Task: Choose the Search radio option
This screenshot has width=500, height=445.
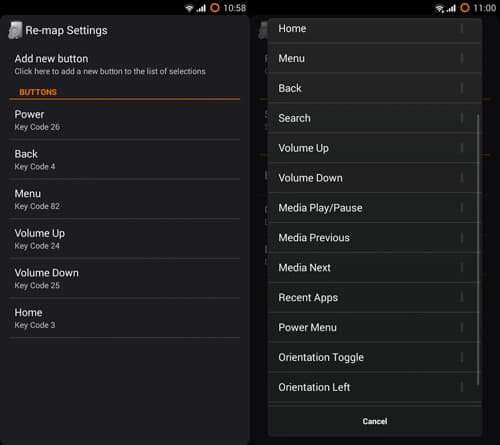Action: (375, 118)
